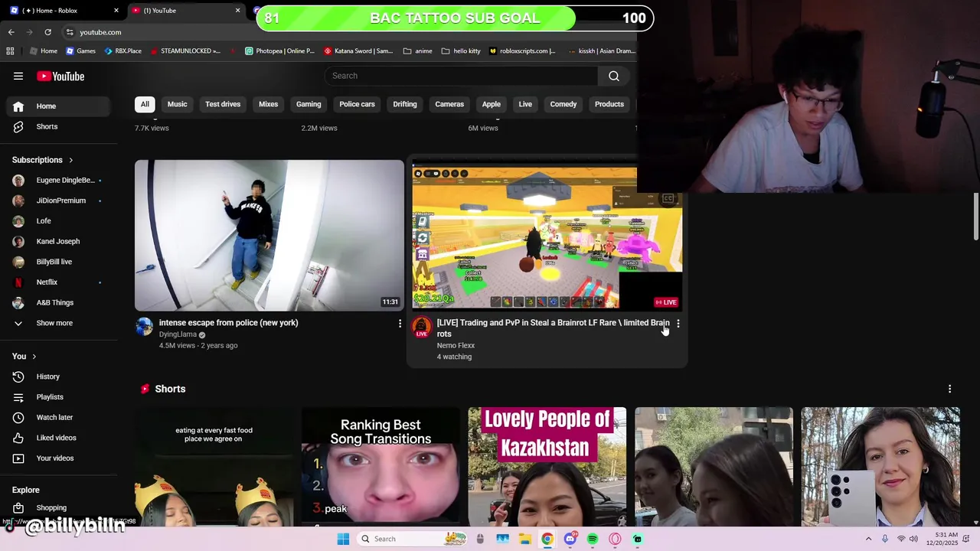Expand the You section
Viewport: 980px width, 551px height.
click(24, 356)
